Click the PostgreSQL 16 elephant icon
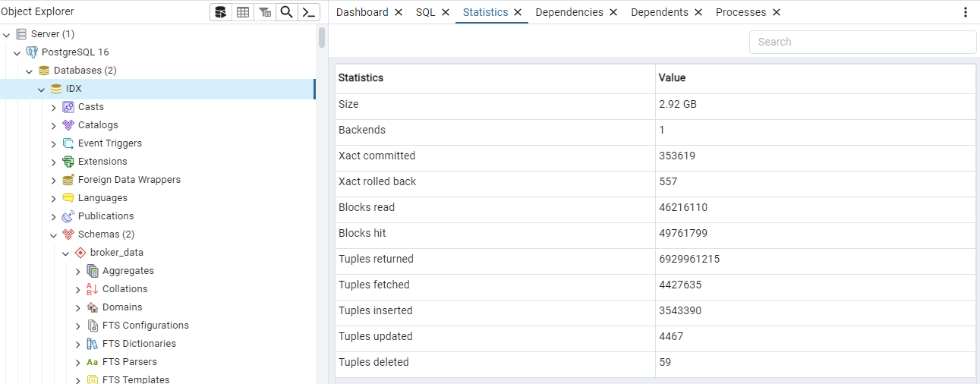Screen dimensions: 980x384 (32, 52)
